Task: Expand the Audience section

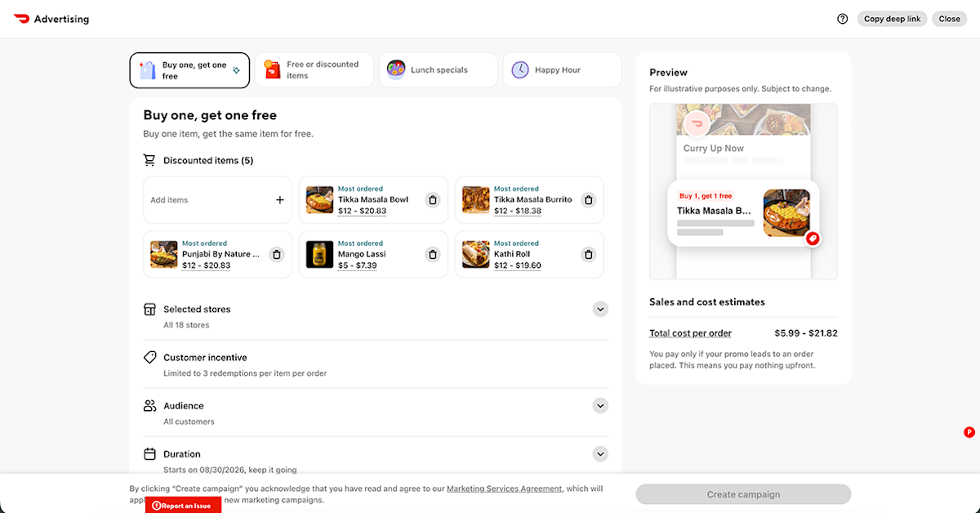Action: (600, 406)
